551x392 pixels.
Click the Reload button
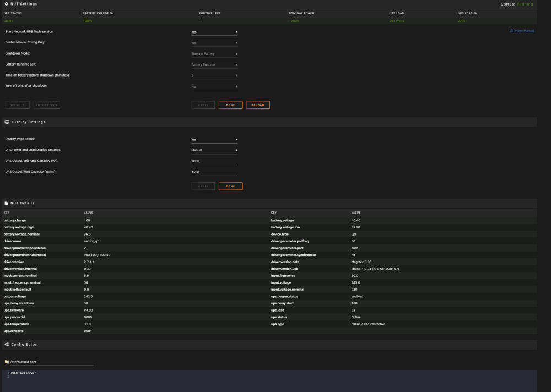click(x=257, y=105)
